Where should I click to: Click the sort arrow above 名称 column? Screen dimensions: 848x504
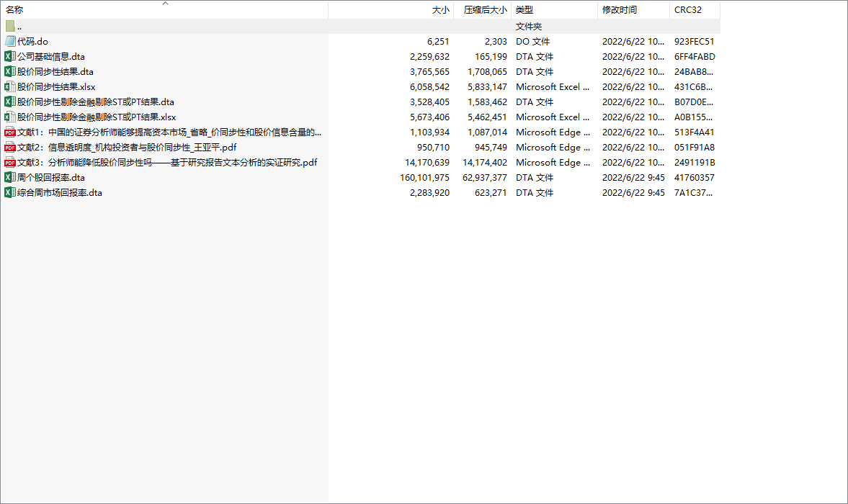(x=166, y=4)
